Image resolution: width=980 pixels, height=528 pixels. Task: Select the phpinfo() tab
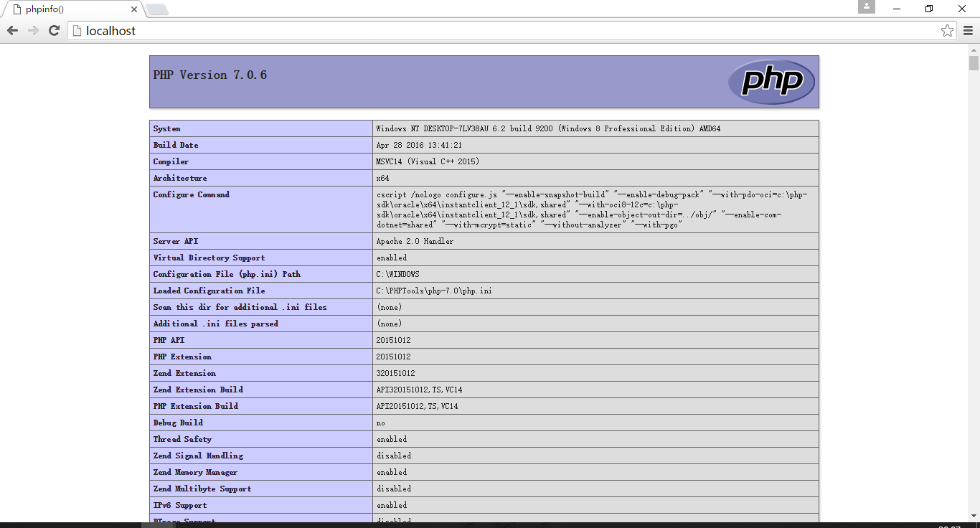click(x=72, y=9)
